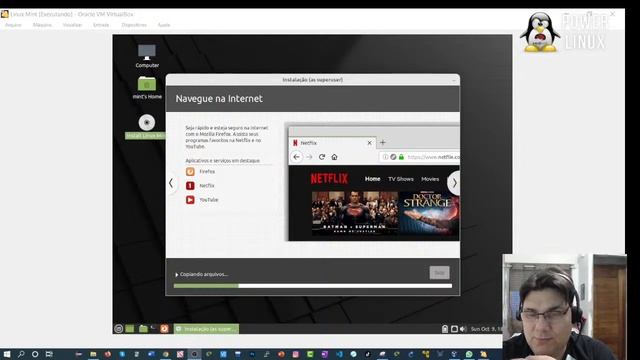Screen dimensions: 640x360
Task: Open the Visualizar menu in VirtualBox
Action: tap(72, 25)
